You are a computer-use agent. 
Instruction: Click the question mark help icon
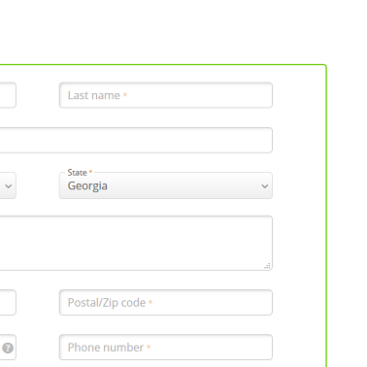[x=8, y=348]
